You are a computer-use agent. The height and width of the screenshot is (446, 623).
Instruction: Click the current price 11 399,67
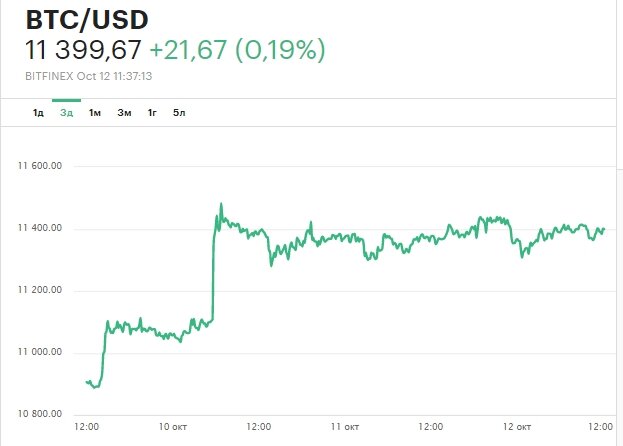point(82,50)
